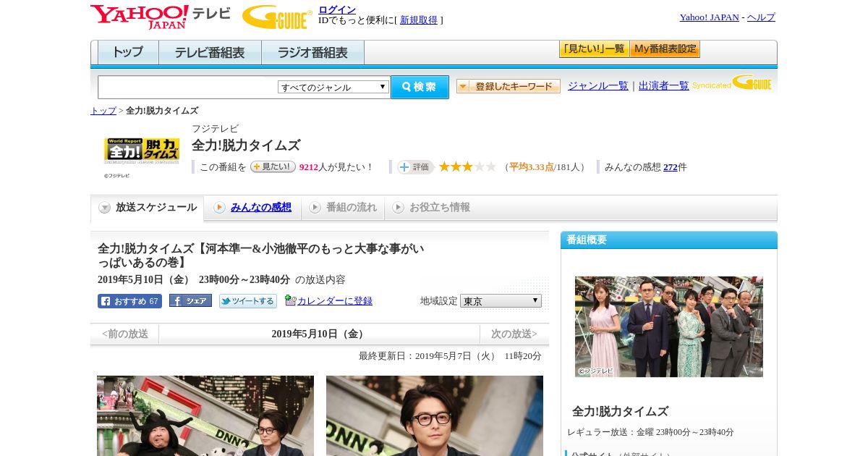The image size is (868, 456).
Task: Expand the すべてのジャンル genre dropdown
Action: (x=333, y=87)
